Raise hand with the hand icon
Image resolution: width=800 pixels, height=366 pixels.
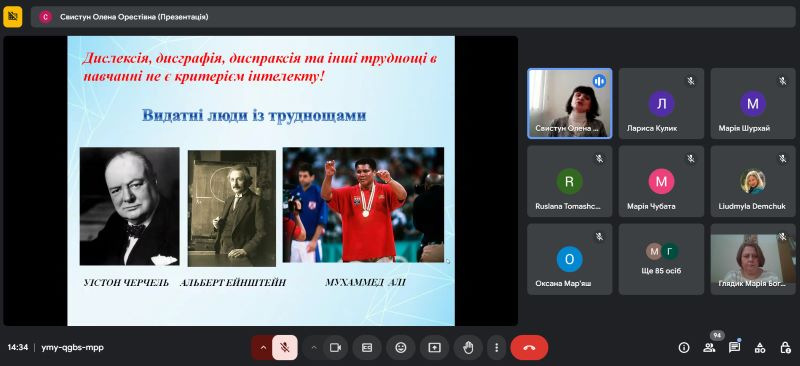point(468,348)
